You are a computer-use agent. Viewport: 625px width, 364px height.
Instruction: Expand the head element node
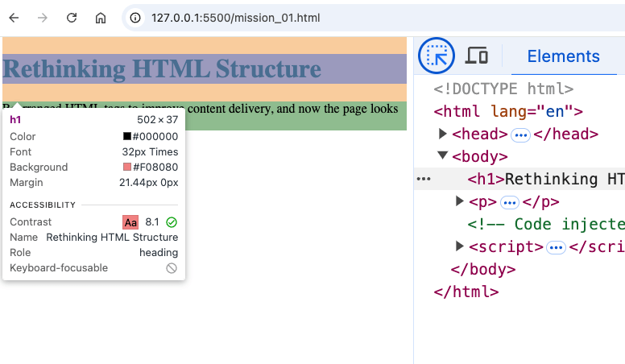(443, 134)
